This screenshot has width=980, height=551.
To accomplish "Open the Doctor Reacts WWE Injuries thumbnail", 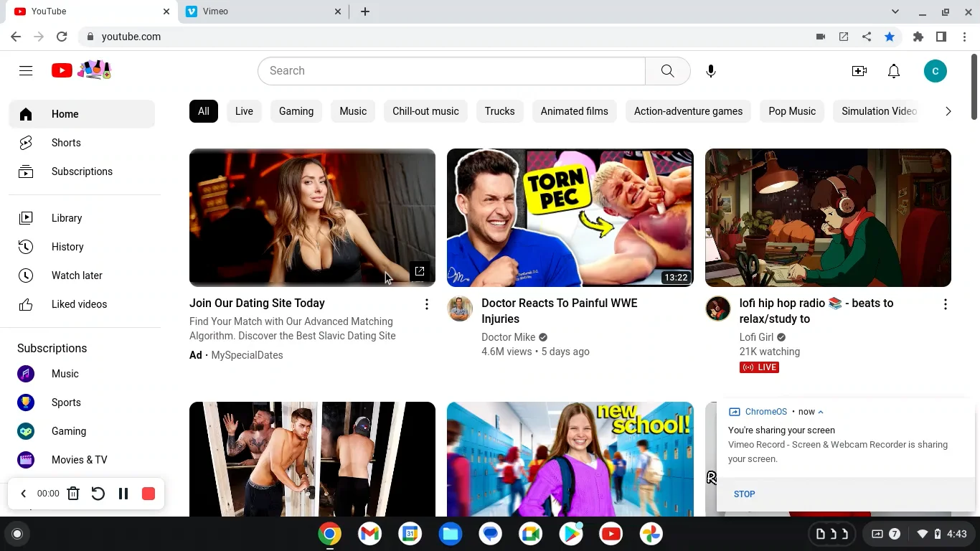I will (570, 217).
